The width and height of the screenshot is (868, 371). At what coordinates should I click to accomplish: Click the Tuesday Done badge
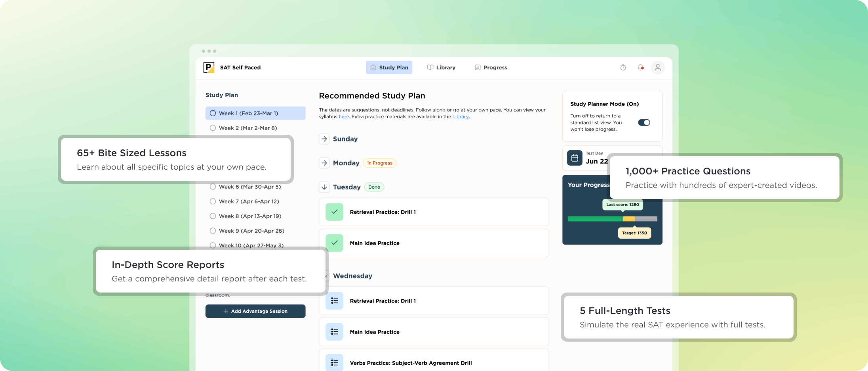click(x=374, y=187)
